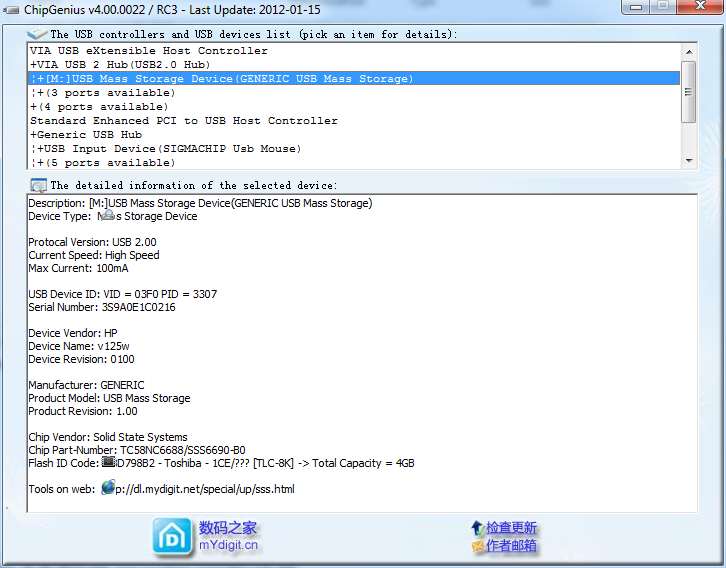The height and width of the screenshot is (568, 726).
Task: Click the author mailbox envelope icon
Action: pyautogui.click(x=477, y=546)
